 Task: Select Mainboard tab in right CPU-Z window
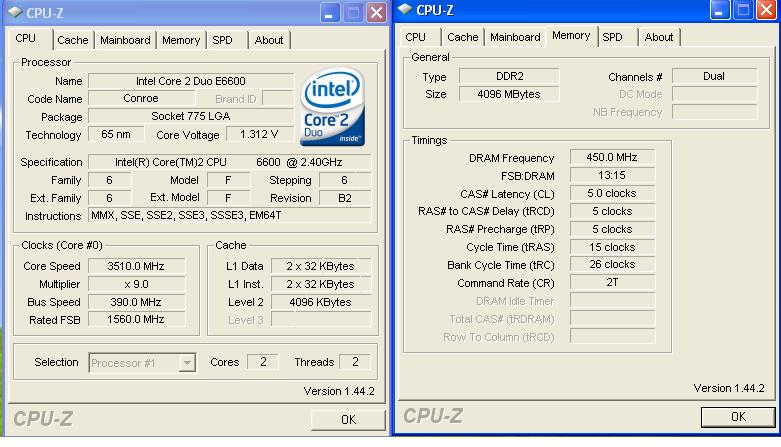click(515, 37)
